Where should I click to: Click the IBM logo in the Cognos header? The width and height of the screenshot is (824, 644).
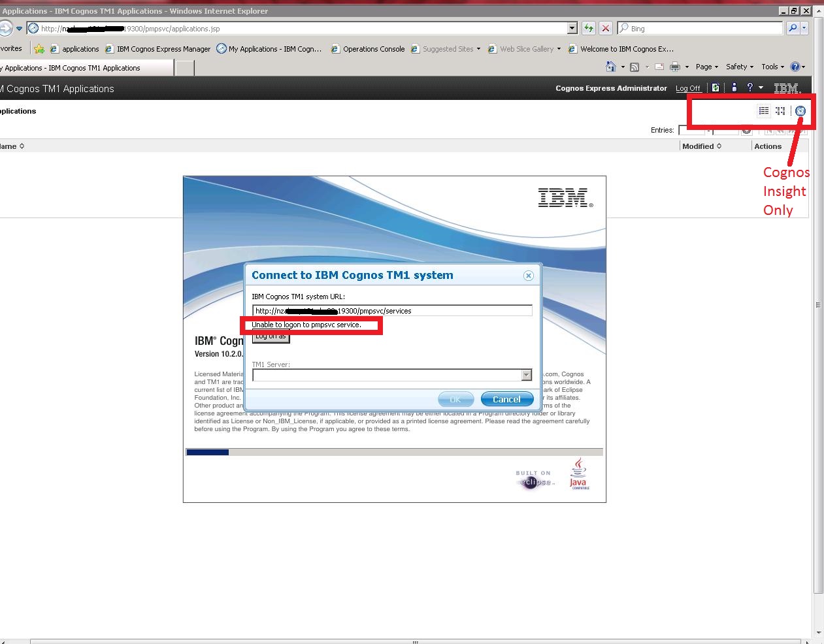pyautogui.click(x=786, y=88)
